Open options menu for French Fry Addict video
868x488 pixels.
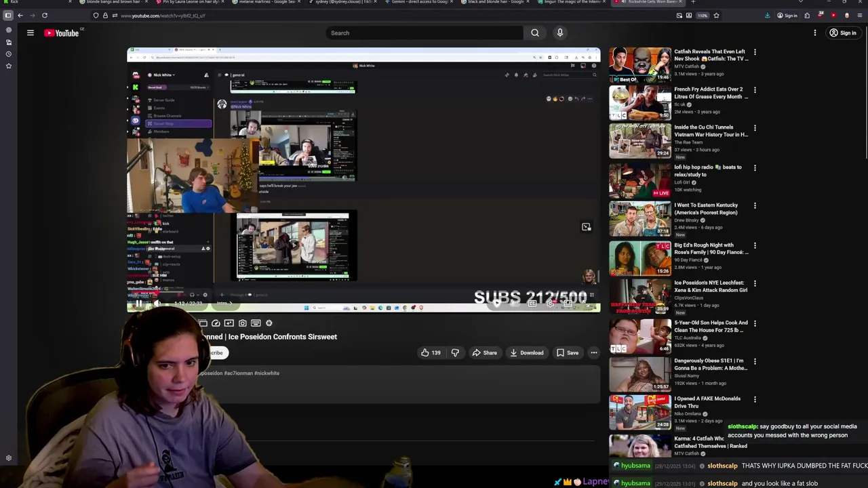click(755, 89)
